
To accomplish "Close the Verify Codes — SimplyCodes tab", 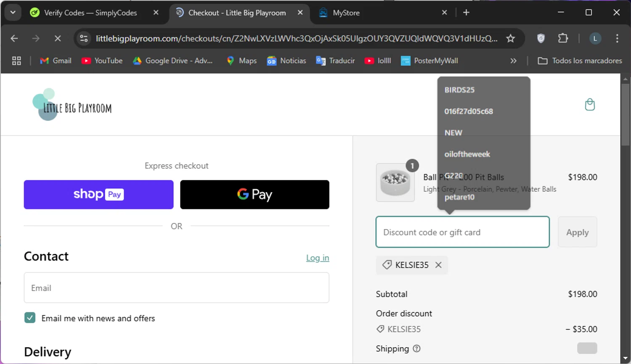I will click(156, 13).
